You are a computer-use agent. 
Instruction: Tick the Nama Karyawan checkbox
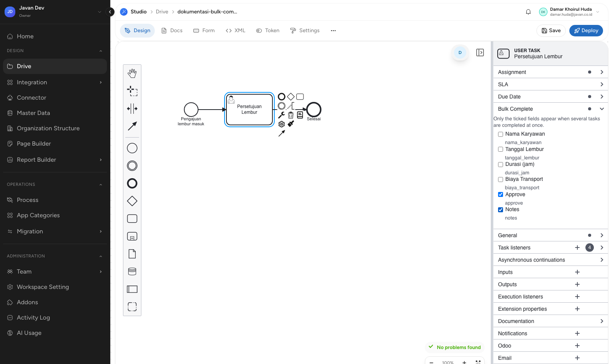pos(500,134)
